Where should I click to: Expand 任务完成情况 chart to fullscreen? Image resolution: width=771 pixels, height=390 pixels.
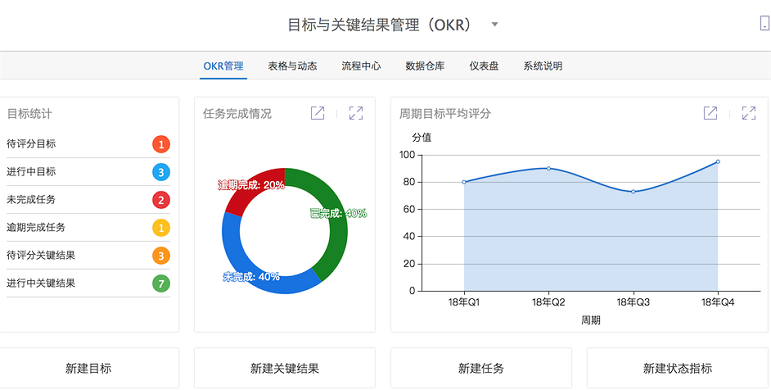356,113
